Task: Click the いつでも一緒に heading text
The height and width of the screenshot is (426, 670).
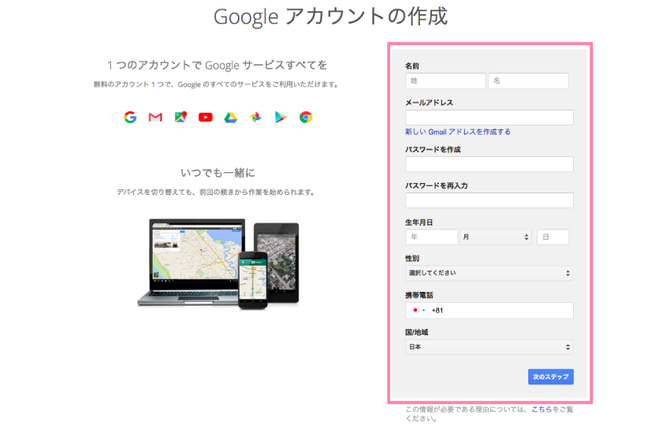Action: (217, 173)
